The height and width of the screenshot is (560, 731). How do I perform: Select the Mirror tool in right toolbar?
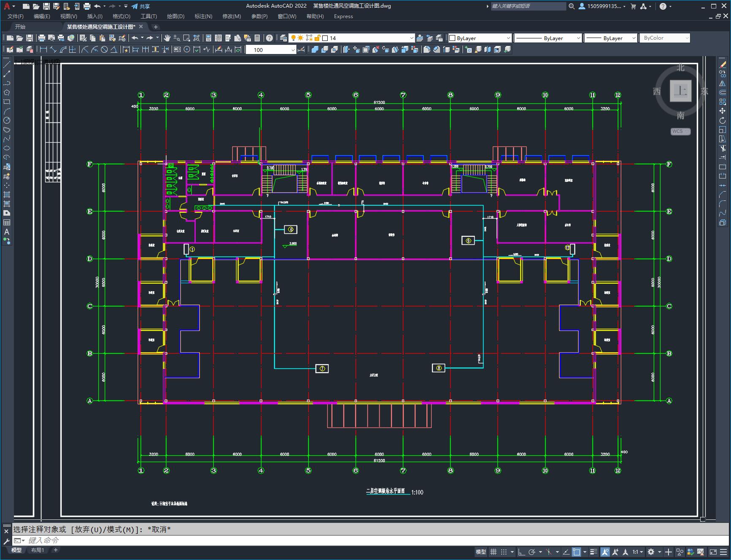[723, 83]
